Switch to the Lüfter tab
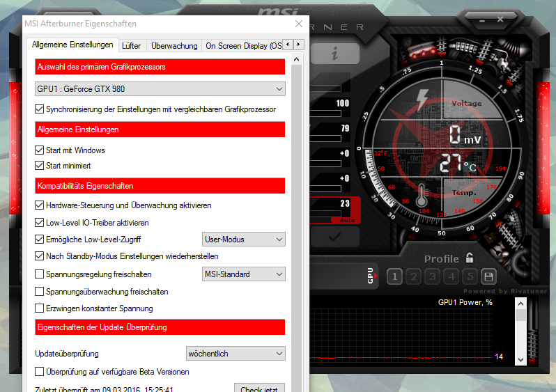This screenshot has width=556, height=392. 132,46
